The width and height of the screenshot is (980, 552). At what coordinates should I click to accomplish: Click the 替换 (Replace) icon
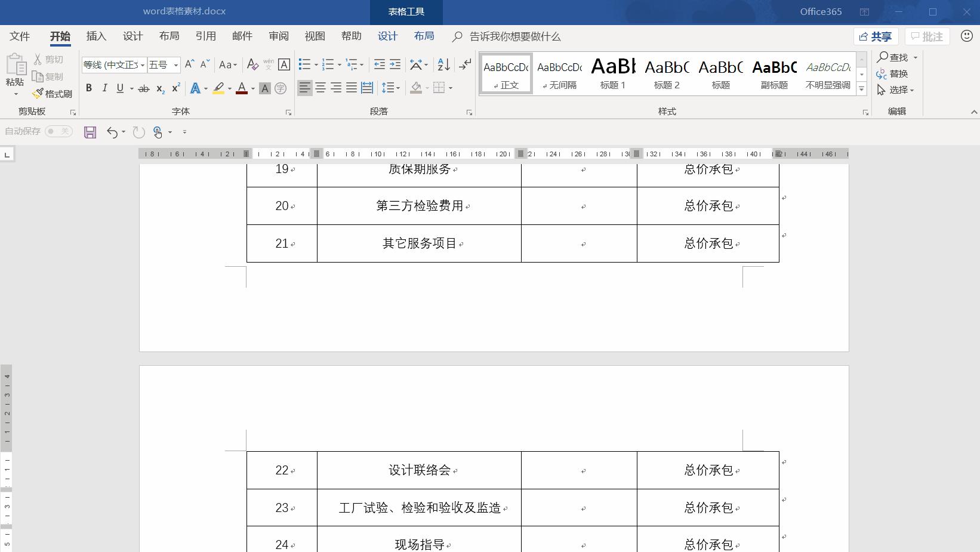pos(893,73)
